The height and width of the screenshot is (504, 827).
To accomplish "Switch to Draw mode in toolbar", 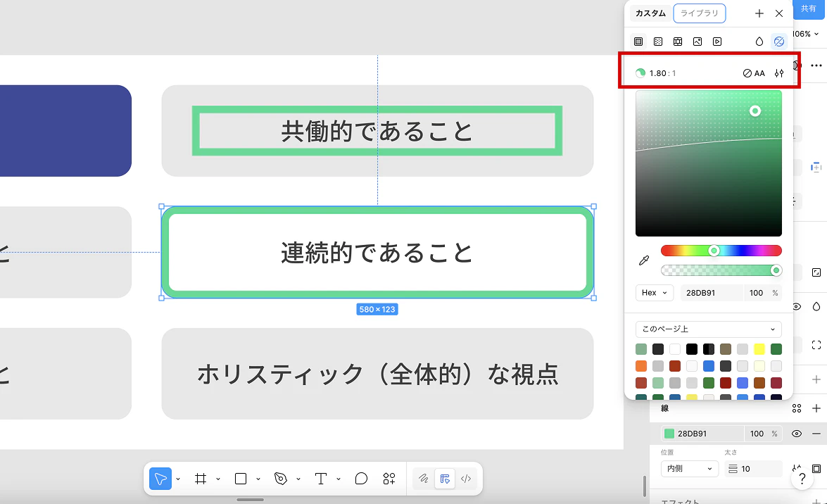I will click(423, 479).
